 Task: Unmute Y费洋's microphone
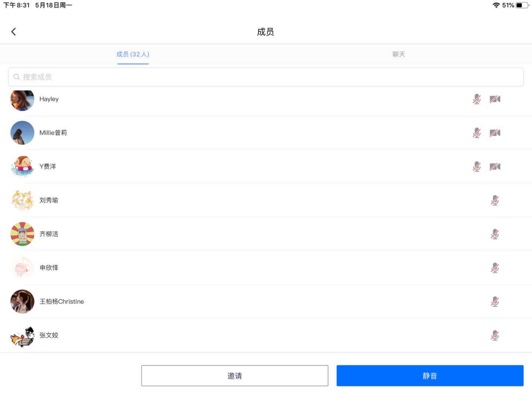pyautogui.click(x=477, y=167)
